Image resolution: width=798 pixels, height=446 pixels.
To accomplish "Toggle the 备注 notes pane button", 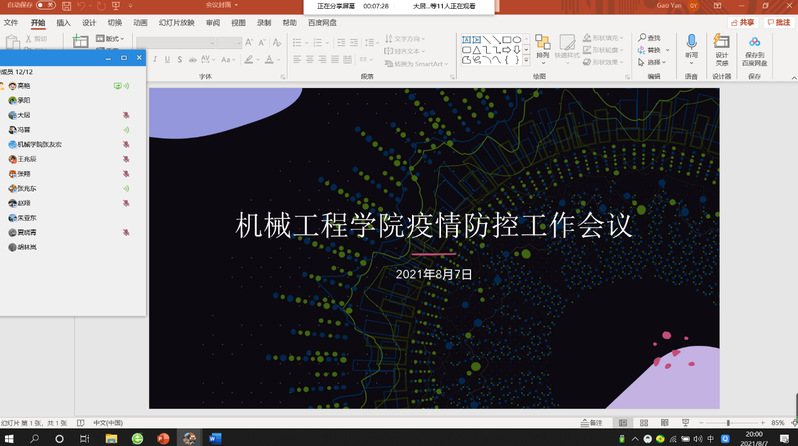I will pyautogui.click(x=591, y=423).
